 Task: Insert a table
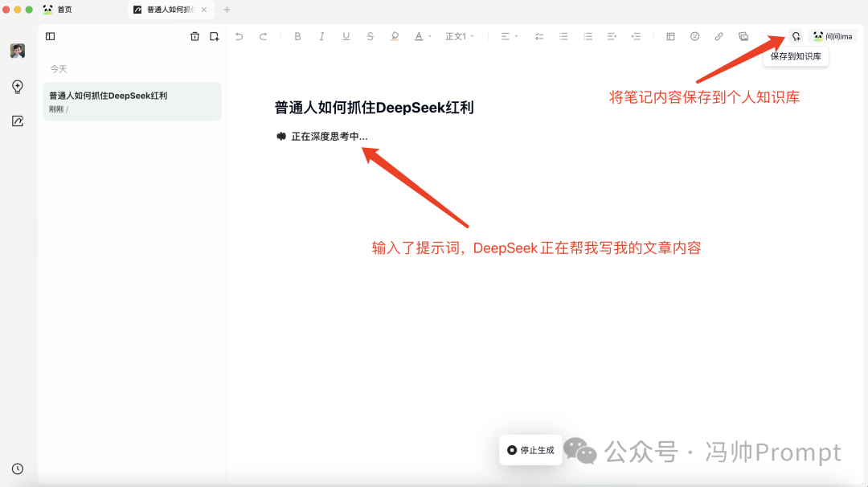point(670,36)
